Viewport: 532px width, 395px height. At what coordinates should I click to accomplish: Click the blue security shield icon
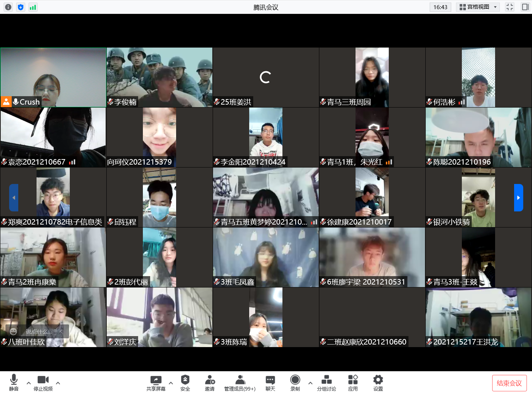pos(20,7)
